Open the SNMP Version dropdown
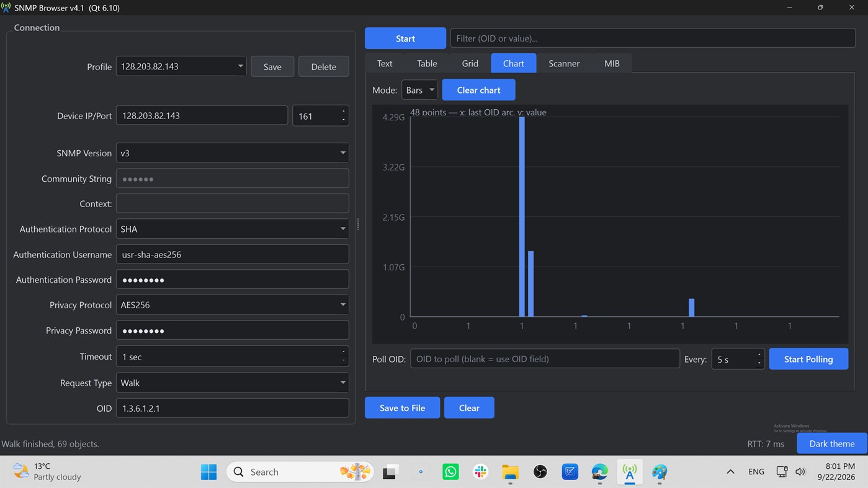The width and height of the screenshot is (868, 488). pos(232,153)
